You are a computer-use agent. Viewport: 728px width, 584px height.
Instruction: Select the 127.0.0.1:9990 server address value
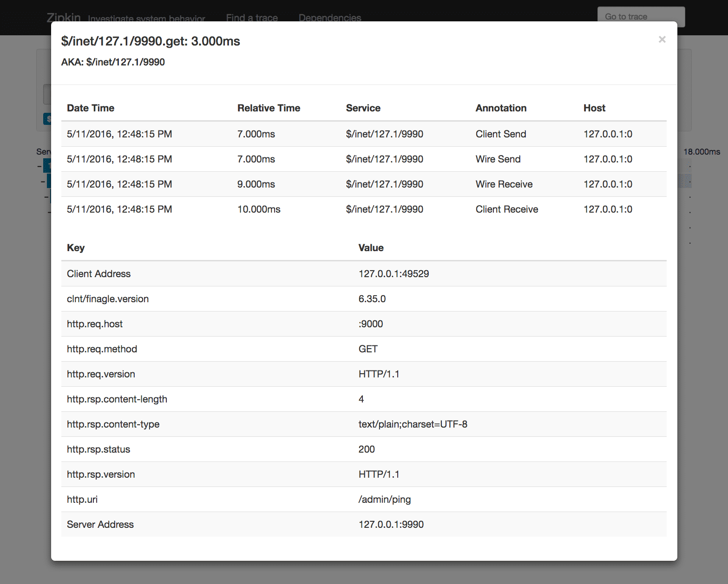(391, 525)
